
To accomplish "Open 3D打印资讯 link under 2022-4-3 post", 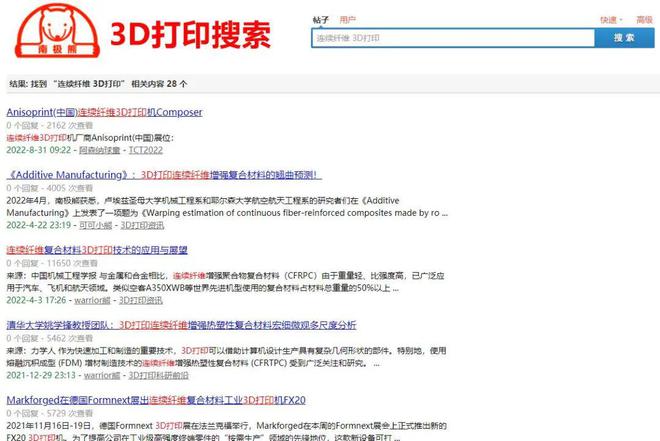I will 141,300.
